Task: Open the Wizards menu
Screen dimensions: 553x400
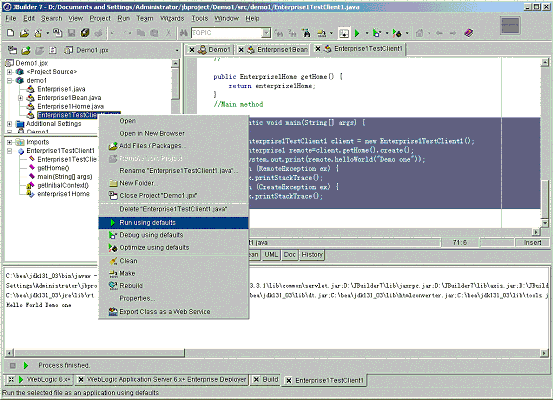Action: (x=172, y=18)
